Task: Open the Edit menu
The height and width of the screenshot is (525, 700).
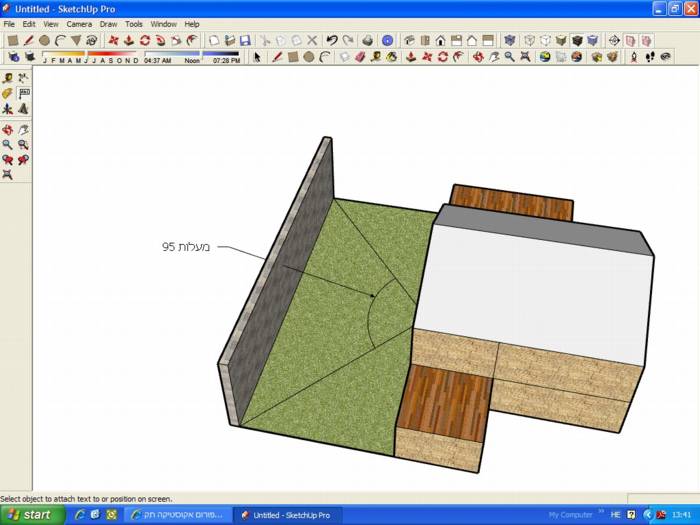Action: coord(29,24)
